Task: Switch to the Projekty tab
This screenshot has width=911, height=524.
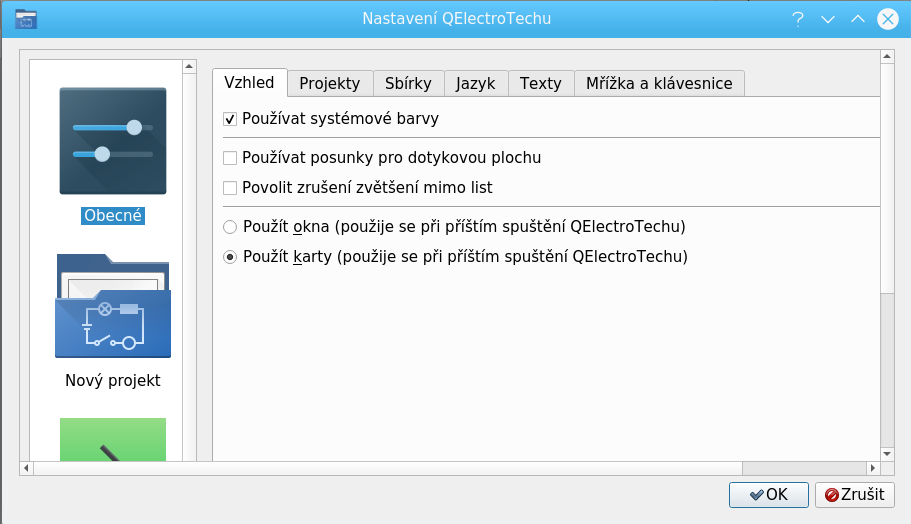Action: tap(329, 83)
